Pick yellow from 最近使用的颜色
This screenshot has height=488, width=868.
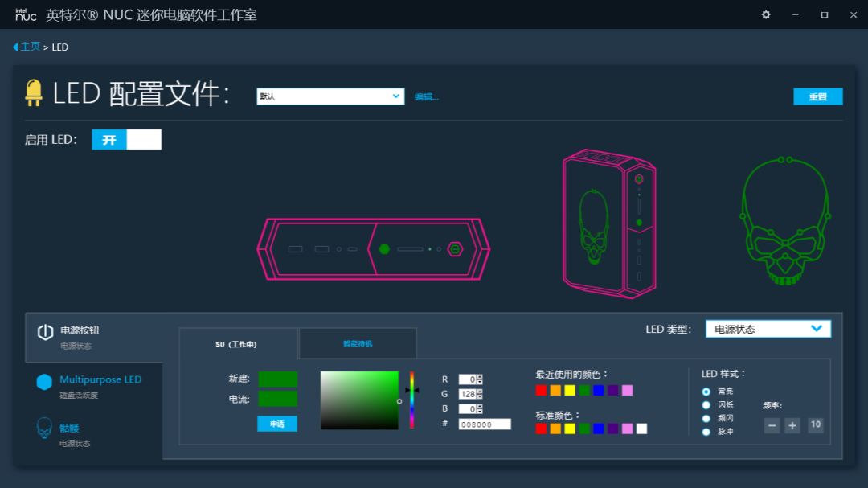point(570,391)
